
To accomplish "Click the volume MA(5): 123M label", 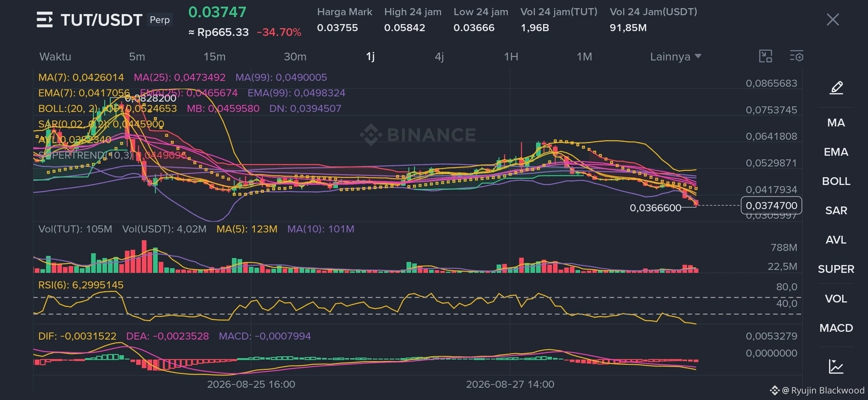I will click(247, 229).
